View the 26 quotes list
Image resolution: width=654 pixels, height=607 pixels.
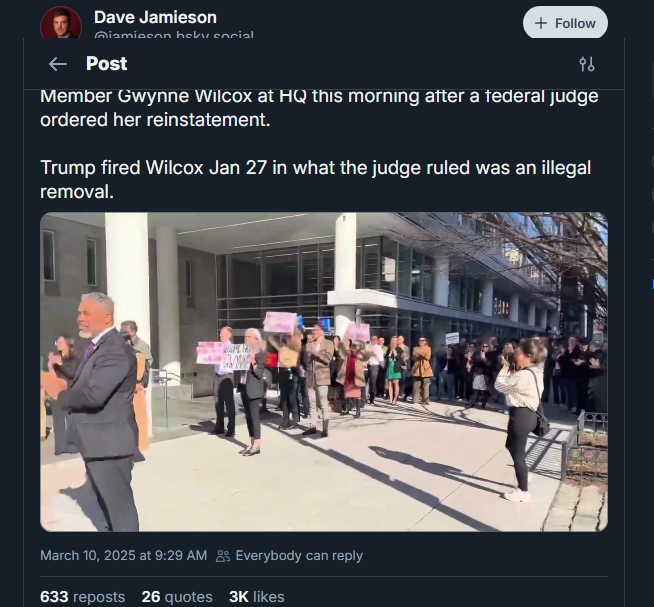(177, 597)
